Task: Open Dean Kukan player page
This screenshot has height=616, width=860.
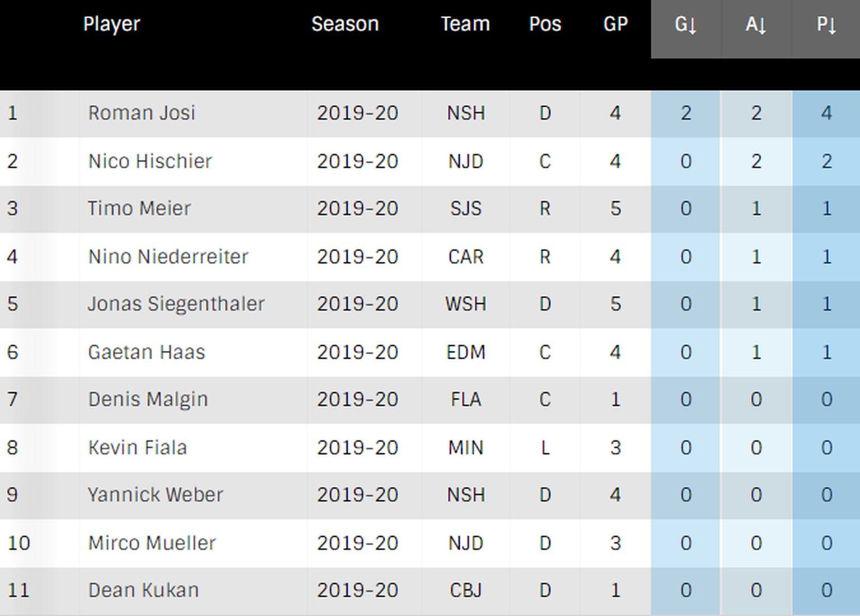Action: 143,591
